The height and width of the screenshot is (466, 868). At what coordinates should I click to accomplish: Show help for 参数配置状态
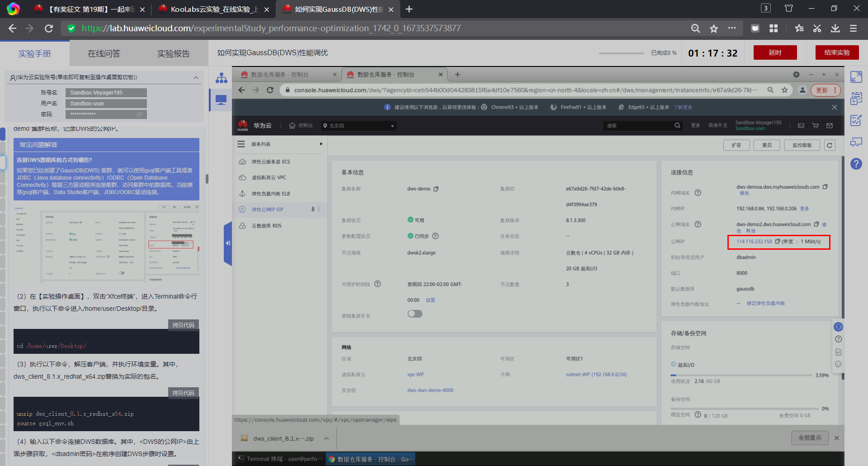click(x=435, y=236)
